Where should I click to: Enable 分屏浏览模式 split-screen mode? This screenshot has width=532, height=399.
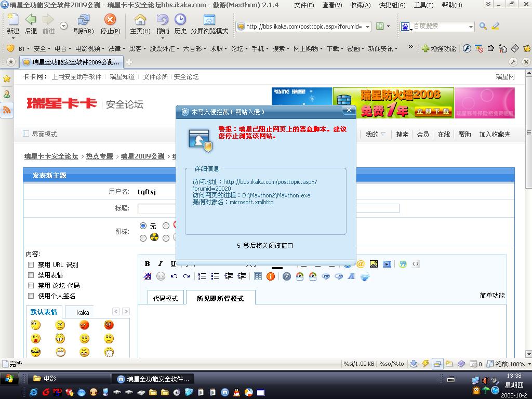pos(209,20)
